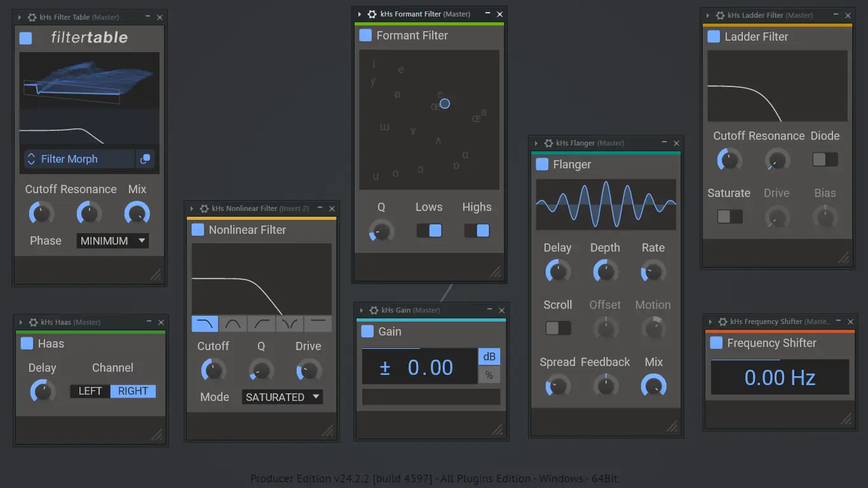Switch Gain units to dB
Screen dimensions: 868x488
click(x=489, y=356)
